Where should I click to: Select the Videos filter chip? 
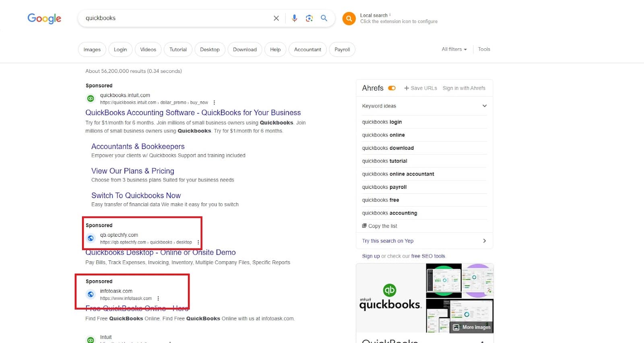[x=148, y=50]
